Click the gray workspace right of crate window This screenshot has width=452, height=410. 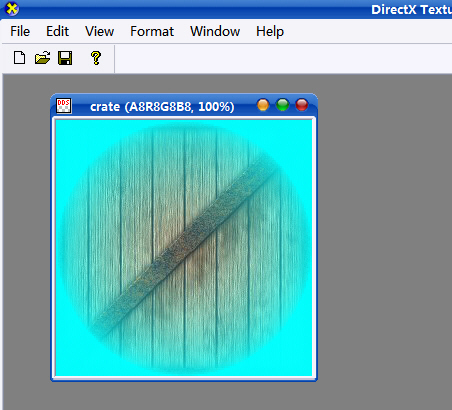tap(383, 233)
